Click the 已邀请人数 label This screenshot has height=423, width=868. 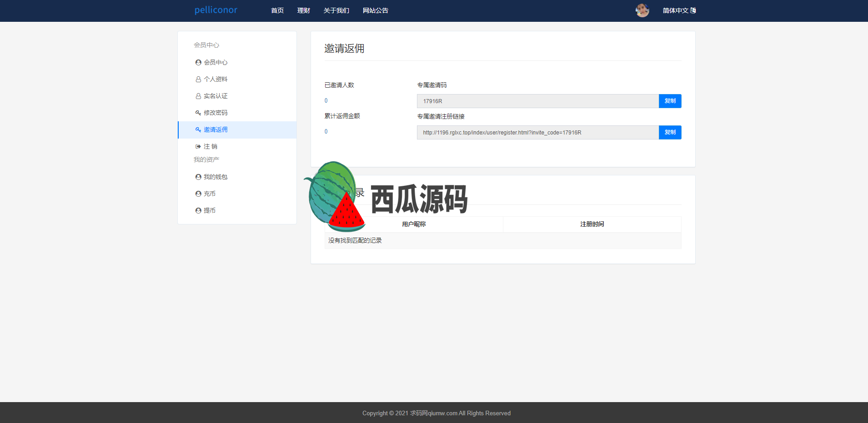[339, 85]
